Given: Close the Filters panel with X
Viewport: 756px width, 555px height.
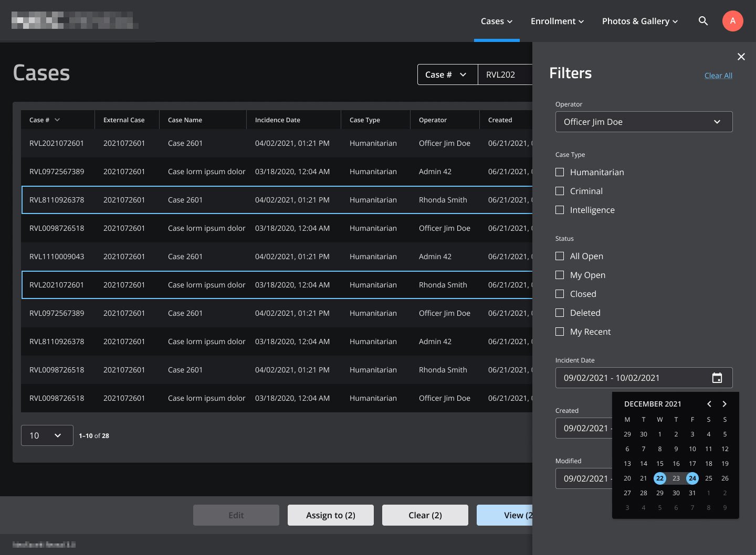Looking at the screenshot, I should point(741,57).
